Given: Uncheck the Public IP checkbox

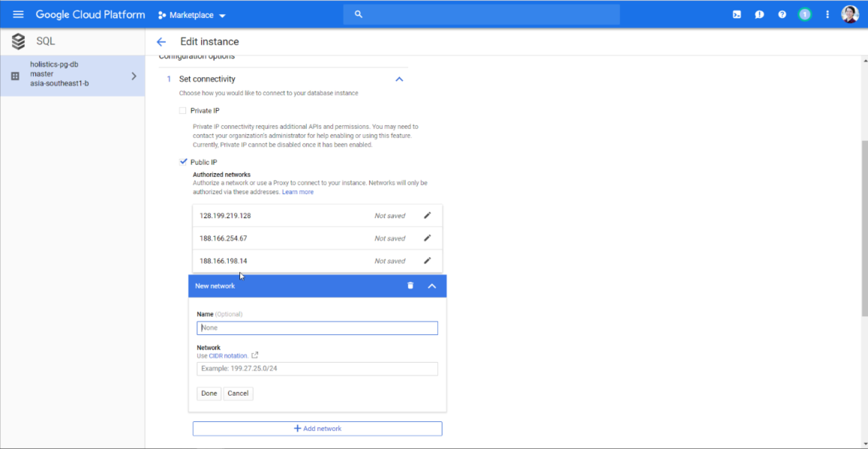Looking at the screenshot, I should click(x=183, y=162).
